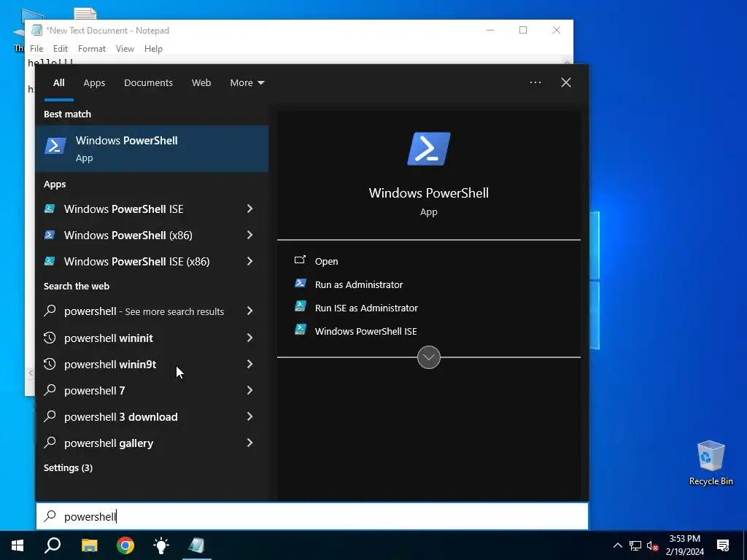Image resolution: width=747 pixels, height=560 pixels.
Task: Expand arrow for 'powershell - See more search results'
Action: 249,311
